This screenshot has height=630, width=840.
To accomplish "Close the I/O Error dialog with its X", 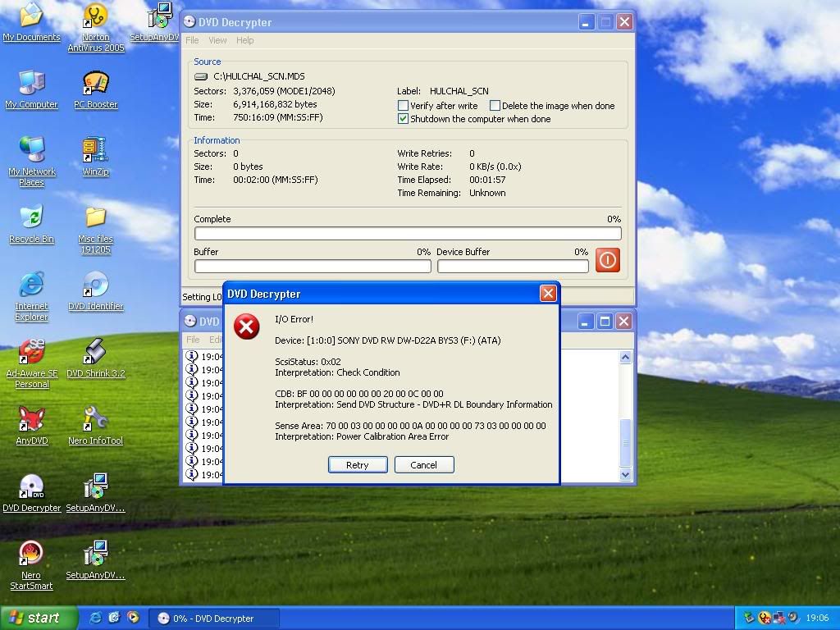I will 548,294.
